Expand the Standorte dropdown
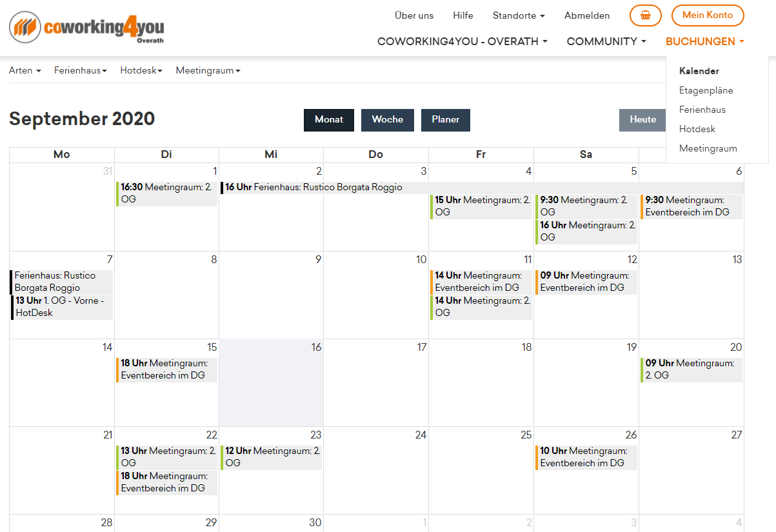Screen dimensions: 776x532 click(x=518, y=15)
